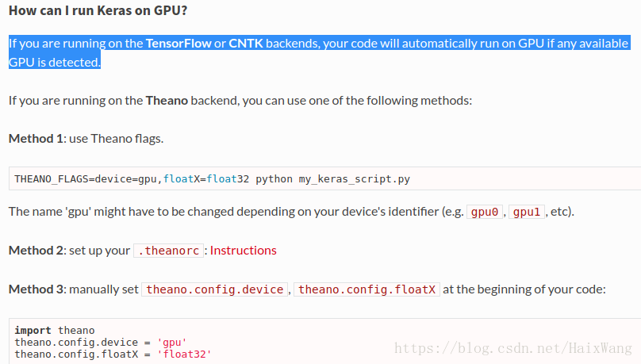Click the 'float32' string in code block
Screen dimensions: 641x364
tap(184, 354)
